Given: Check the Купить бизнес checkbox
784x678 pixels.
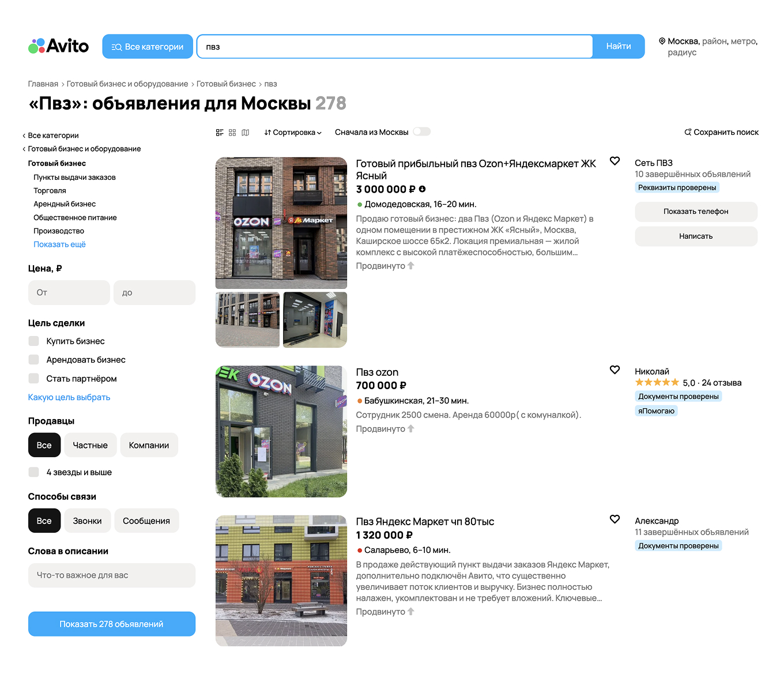Looking at the screenshot, I should click(x=33, y=341).
